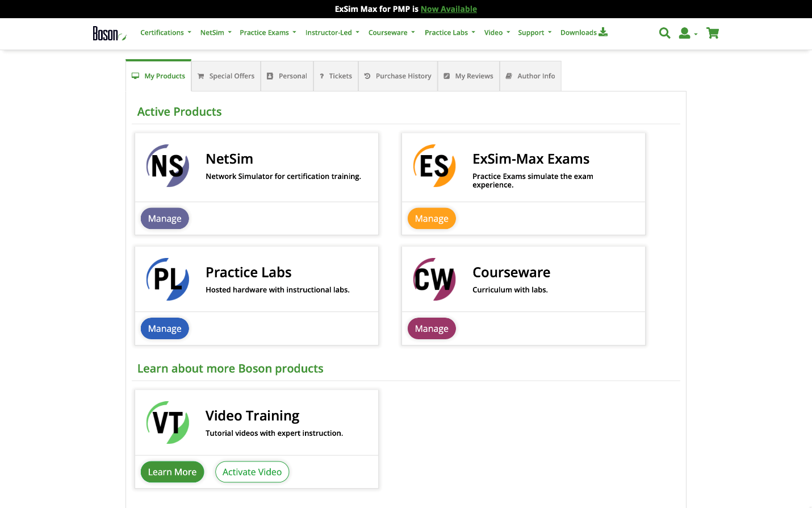Screen dimensions: 812x508
Task: Click the Courseware CW logo
Action: click(x=434, y=279)
